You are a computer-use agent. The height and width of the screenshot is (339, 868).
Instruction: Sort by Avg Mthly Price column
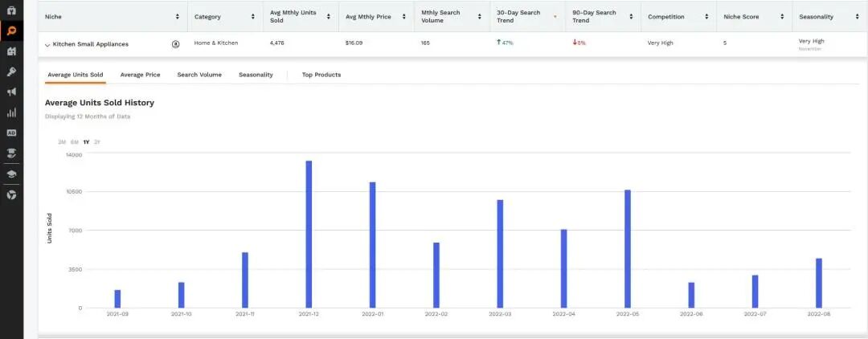tap(404, 17)
